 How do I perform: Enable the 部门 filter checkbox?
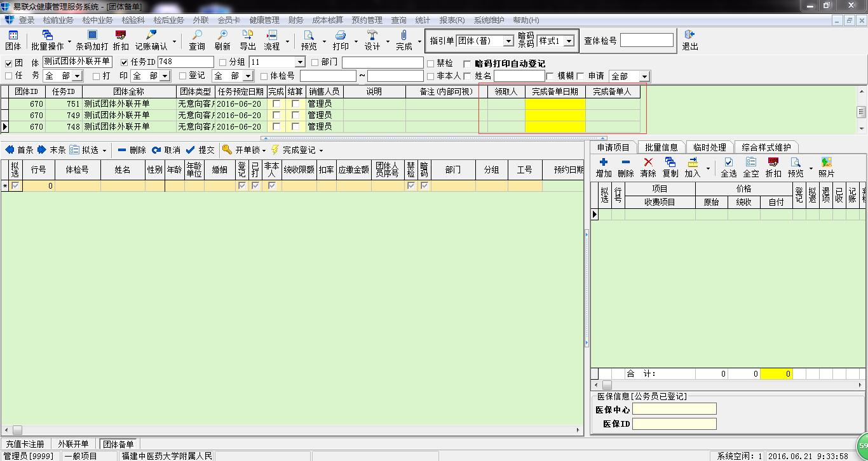315,62
